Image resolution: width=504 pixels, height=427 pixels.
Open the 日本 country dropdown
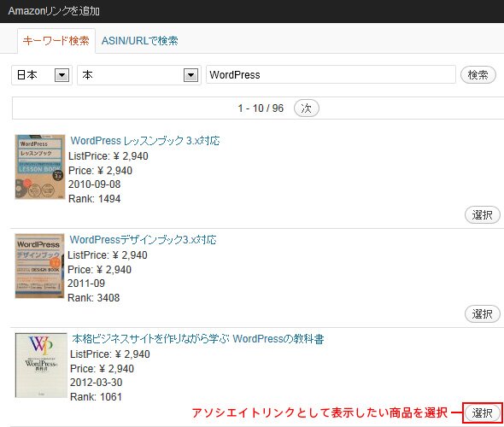[x=42, y=75]
